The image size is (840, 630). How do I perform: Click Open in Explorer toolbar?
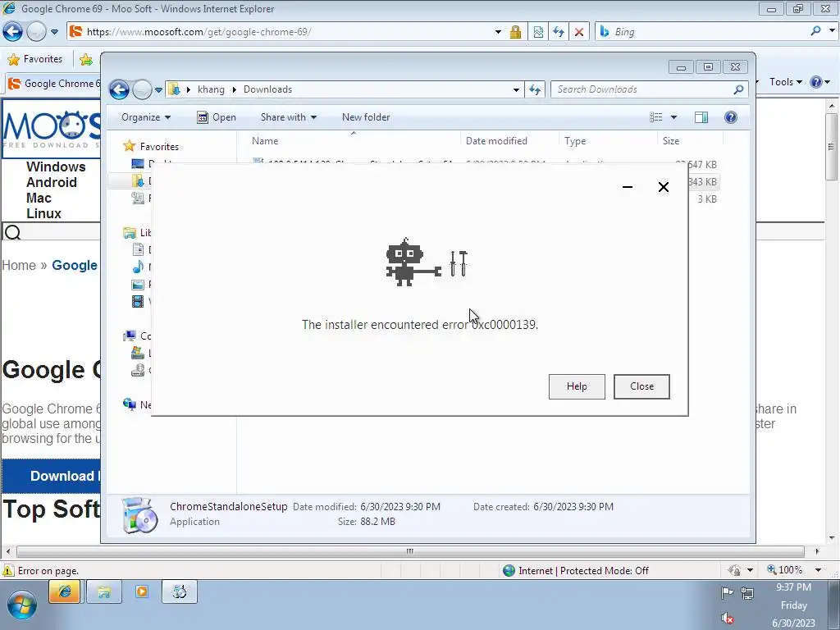click(x=217, y=117)
